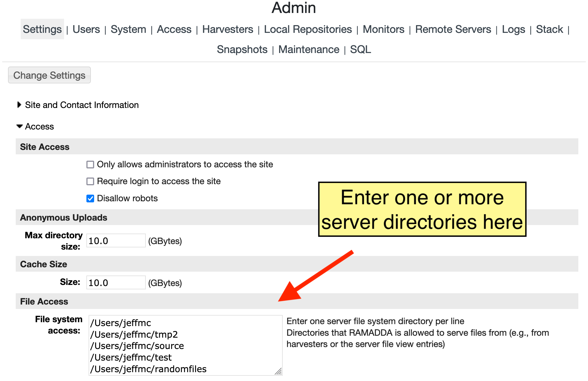Open the Stack admin link
Image resolution: width=588 pixels, height=381 pixels.
[x=549, y=29]
